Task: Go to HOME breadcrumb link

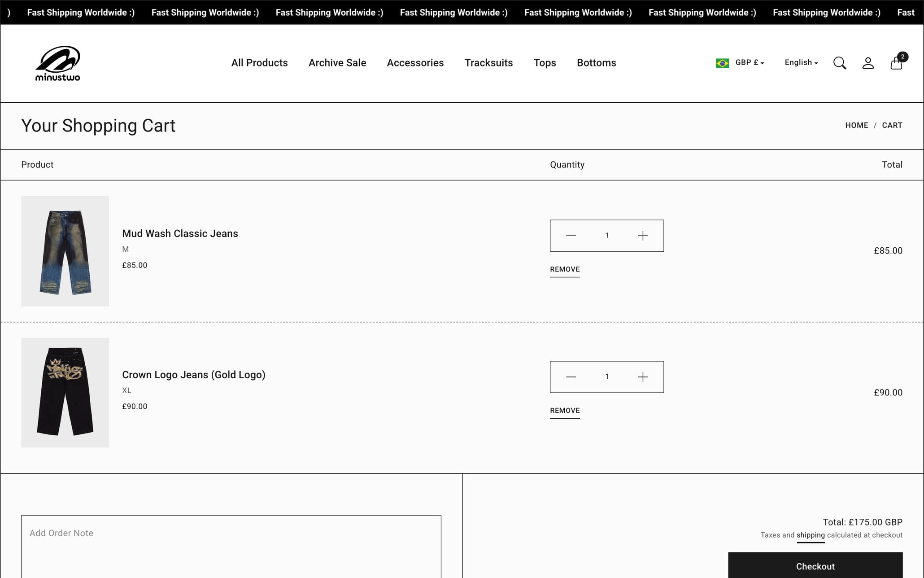Action: click(x=856, y=126)
